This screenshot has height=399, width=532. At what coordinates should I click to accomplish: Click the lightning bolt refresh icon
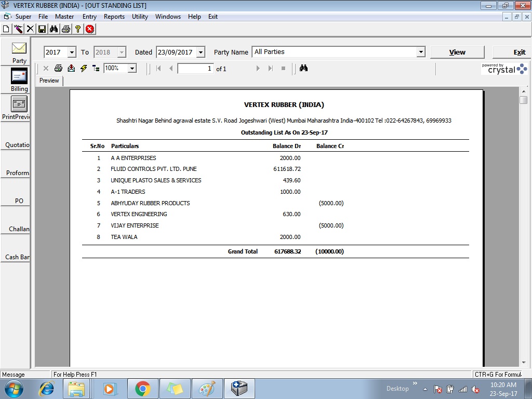click(x=84, y=68)
